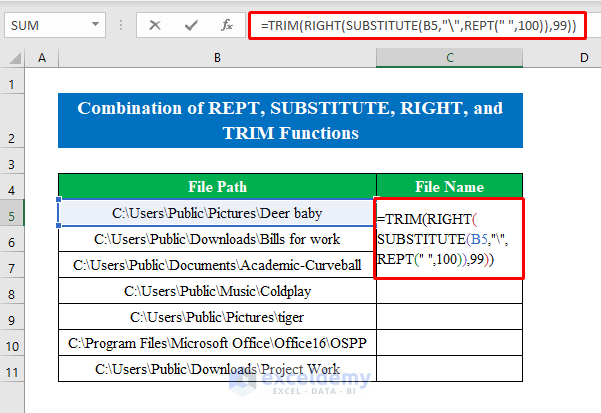
Task: Click the formula bar options dots handle
Action: coord(121,25)
